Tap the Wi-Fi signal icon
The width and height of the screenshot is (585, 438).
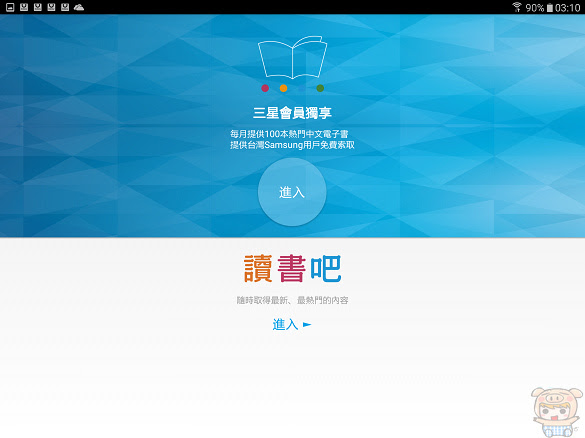(517, 7)
